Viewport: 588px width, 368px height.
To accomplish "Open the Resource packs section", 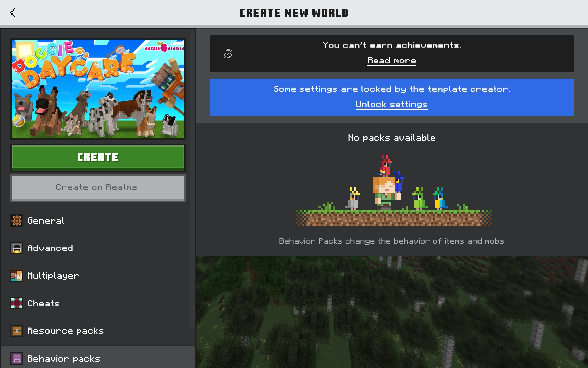I will click(98, 331).
